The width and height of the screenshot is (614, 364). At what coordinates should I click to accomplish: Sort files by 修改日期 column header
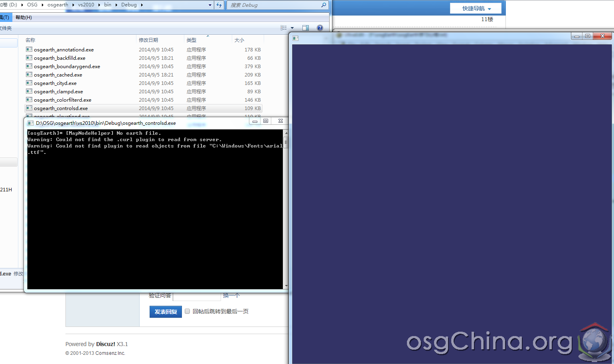click(x=148, y=40)
